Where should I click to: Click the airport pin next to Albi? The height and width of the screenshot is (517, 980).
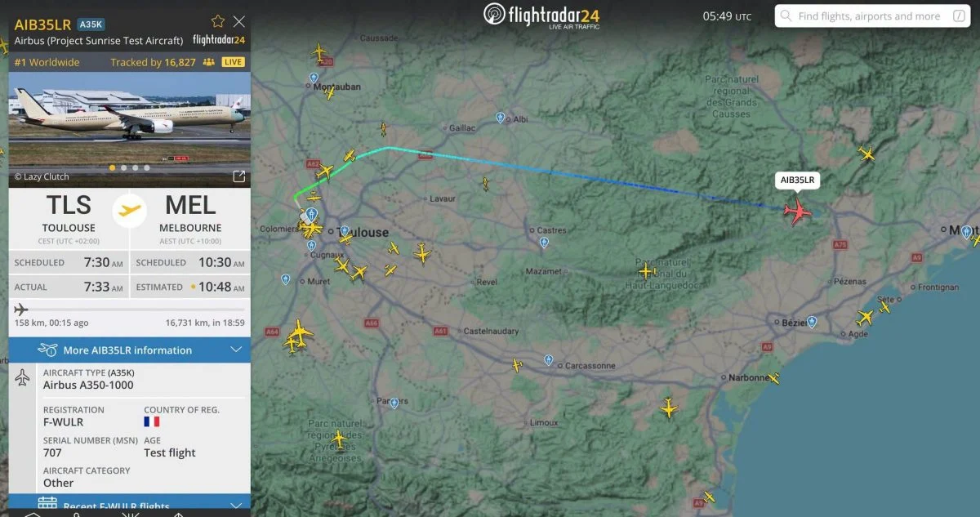(x=500, y=118)
